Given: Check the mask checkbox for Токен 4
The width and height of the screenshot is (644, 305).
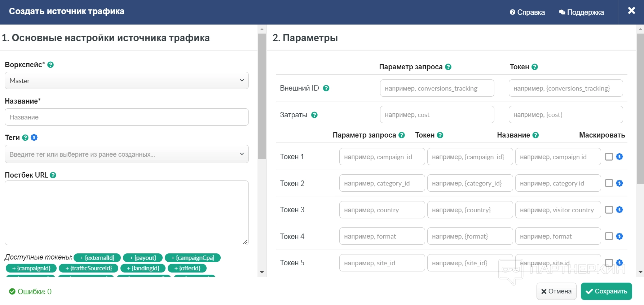Looking at the screenshot, I should coord(609,236).
